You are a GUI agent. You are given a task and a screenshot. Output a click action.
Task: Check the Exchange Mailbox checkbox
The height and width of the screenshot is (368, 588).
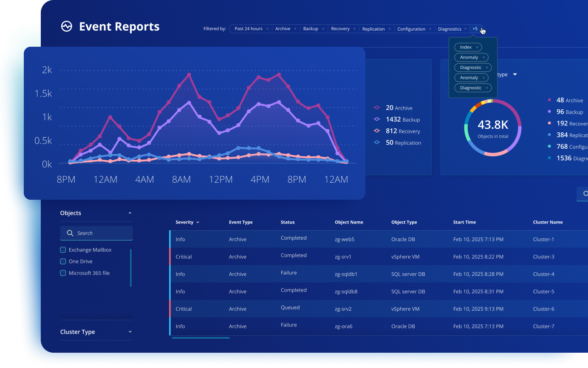pyautogui.click(x=63, y=250)
